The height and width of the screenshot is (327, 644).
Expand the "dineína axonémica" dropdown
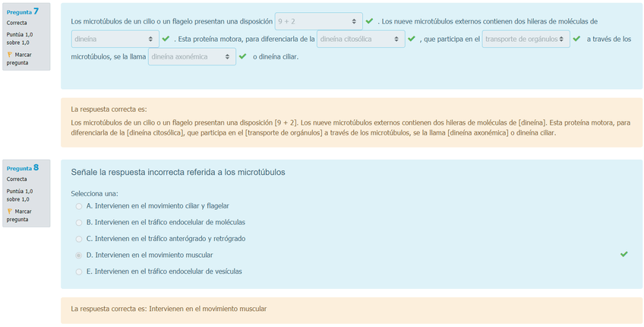(191, 56)
